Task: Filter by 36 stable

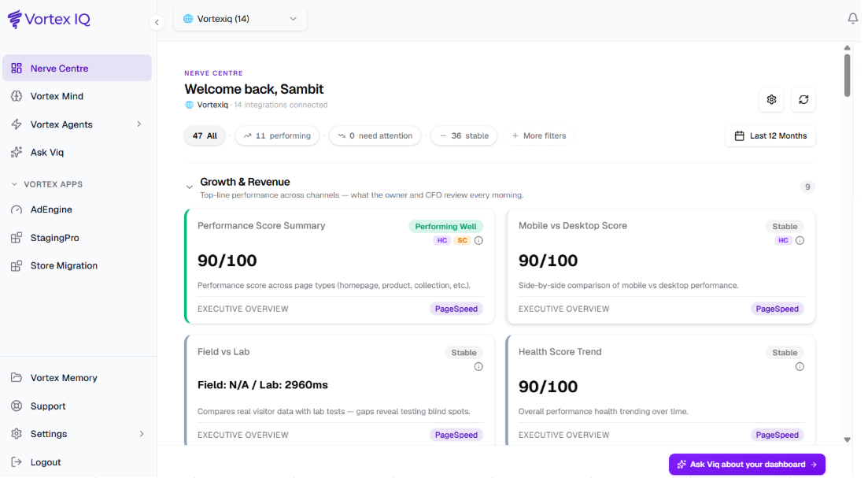Action: [464, 135]
